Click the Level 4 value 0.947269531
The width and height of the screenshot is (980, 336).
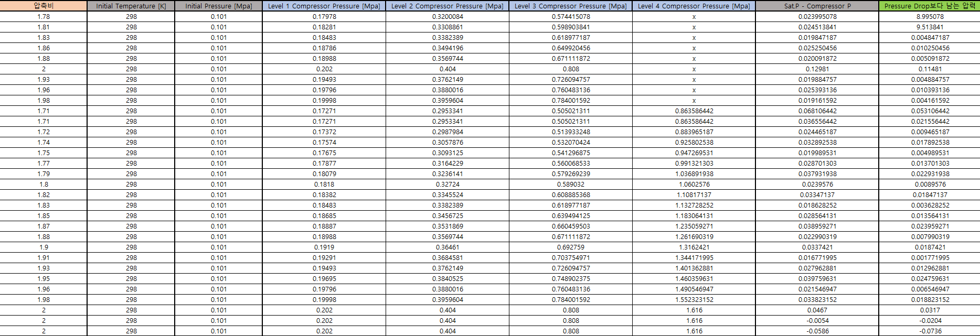694,153
